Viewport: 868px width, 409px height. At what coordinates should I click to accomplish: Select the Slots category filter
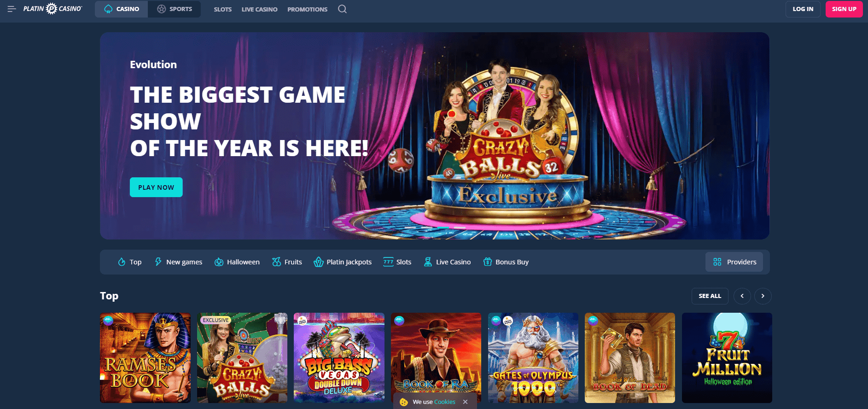click(x=397, y=262)
